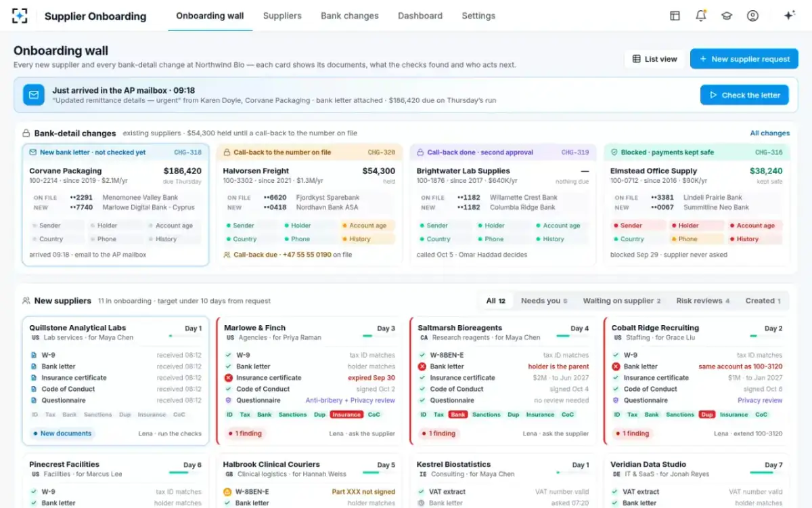Screen dimensions: 812x508
Task: Click the red Dup chip on Cobalt Ridge card
Action: [707, 415]
